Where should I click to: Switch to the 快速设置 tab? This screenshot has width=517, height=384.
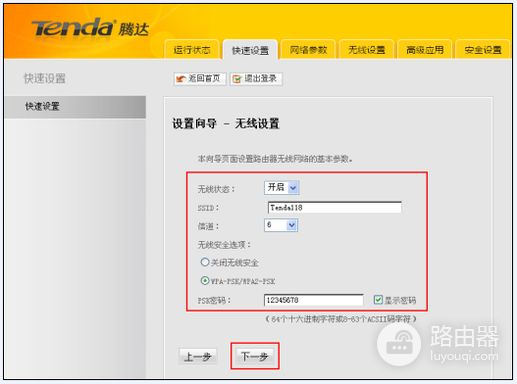coord(250,50)
